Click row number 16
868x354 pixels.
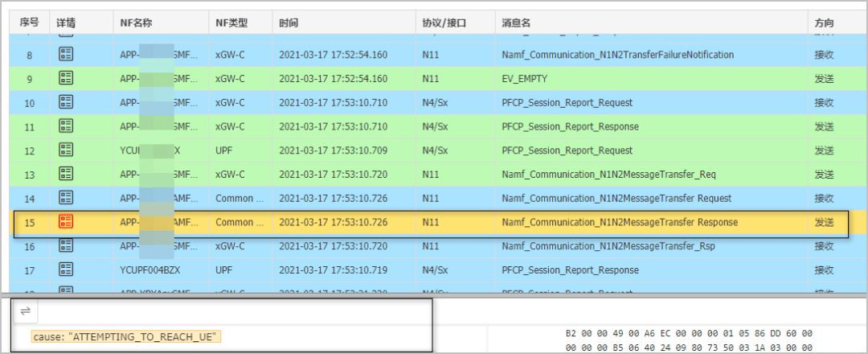[x=30, y=246]
